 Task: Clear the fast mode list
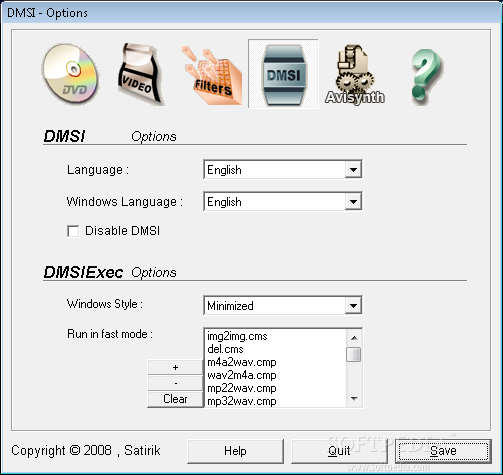point(175,399)
